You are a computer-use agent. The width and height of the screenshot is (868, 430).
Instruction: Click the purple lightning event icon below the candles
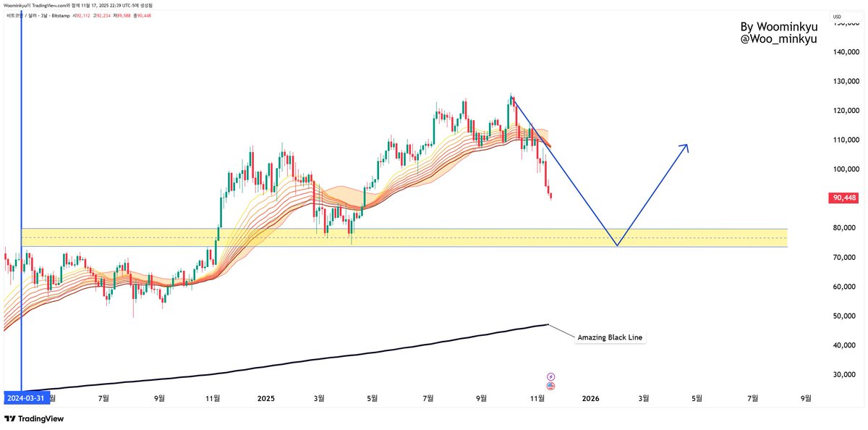[550, 376]
